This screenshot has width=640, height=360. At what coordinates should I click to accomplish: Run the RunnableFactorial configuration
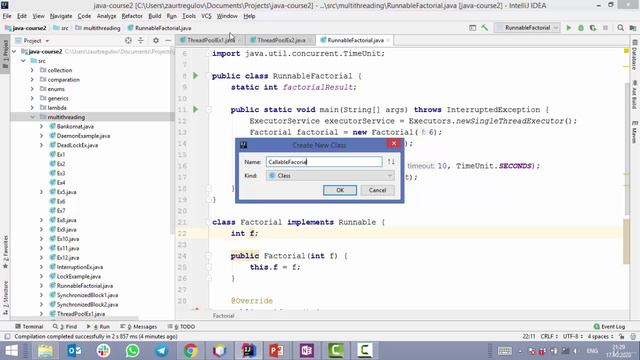coord(569,28)
